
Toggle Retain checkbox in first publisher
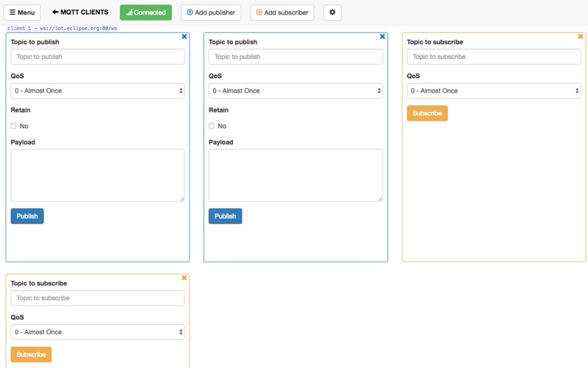13,126
